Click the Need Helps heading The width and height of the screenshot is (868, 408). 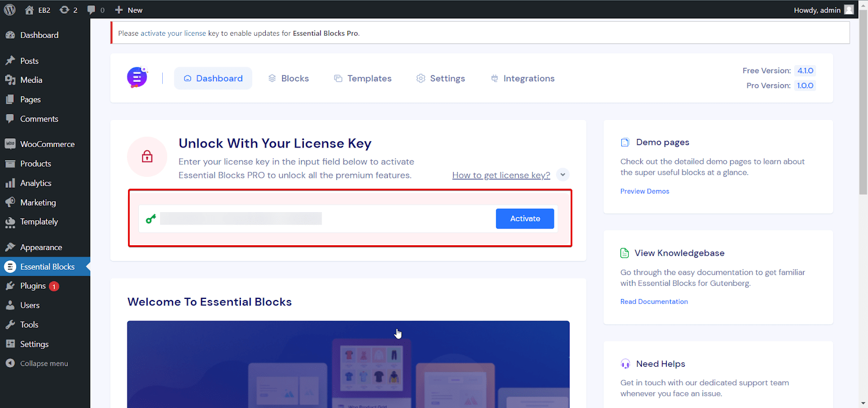coord(660,364)
